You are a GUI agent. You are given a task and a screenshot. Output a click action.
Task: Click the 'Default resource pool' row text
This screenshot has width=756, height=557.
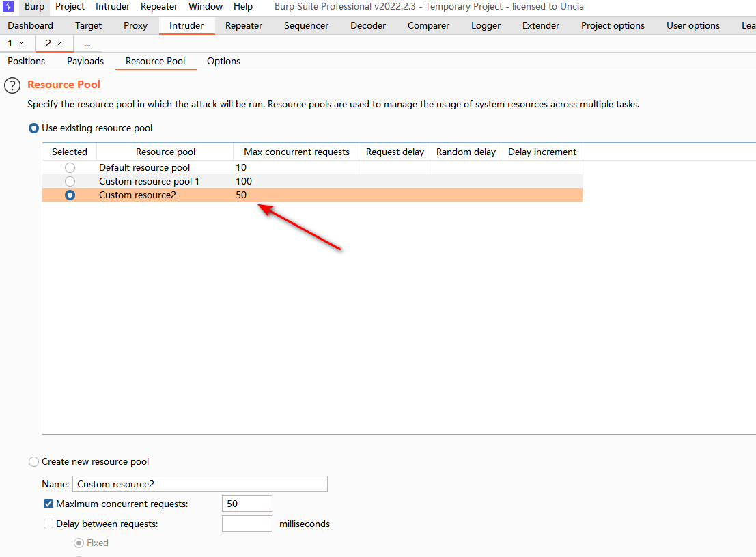pyautogui.click(x=145, y=167)
